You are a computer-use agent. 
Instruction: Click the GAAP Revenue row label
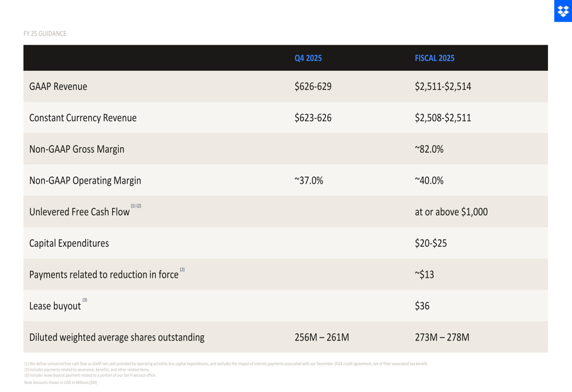click(x=58, y=87)
